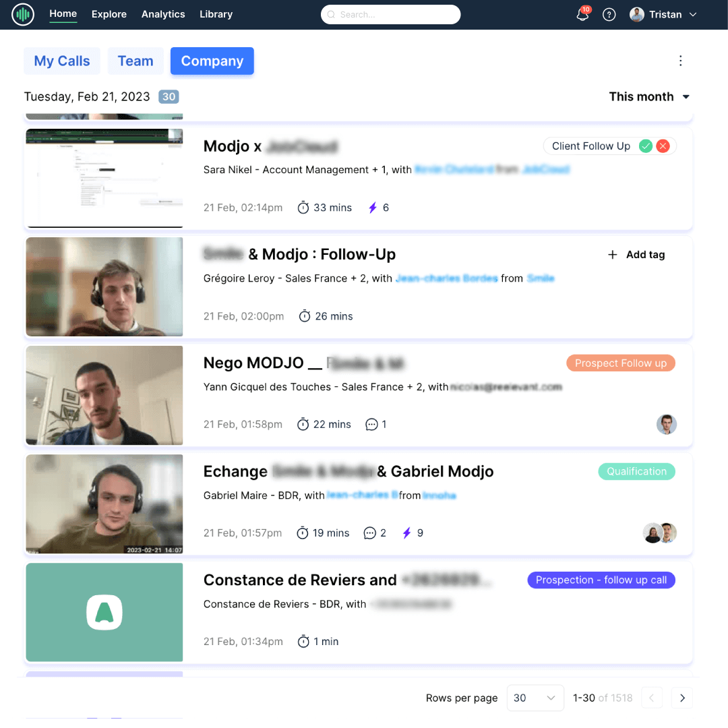Open the Library menu
The height and width of the screenshot is (728, 728).
pyautogui.click(x=216, y=14)
